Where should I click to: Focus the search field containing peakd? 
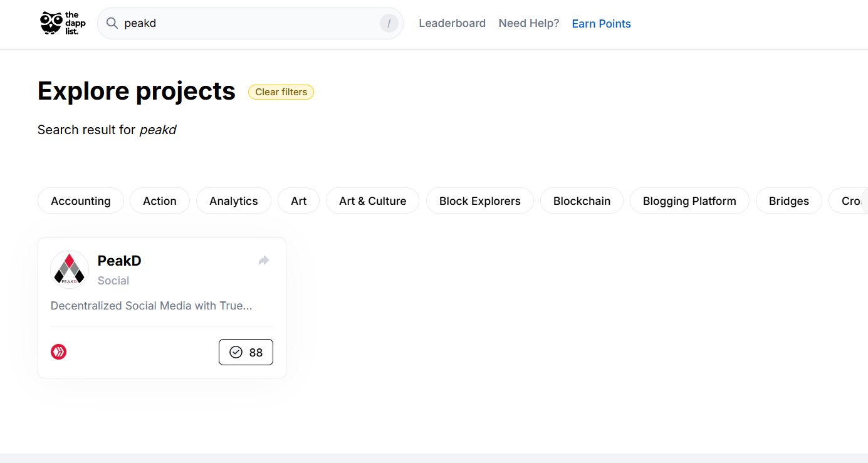click(250, 23)
